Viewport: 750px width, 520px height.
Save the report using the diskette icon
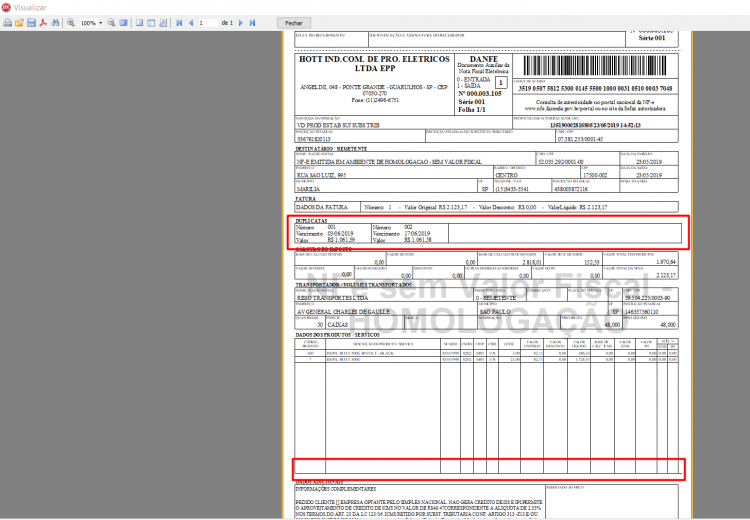click(x=32, y=22)
